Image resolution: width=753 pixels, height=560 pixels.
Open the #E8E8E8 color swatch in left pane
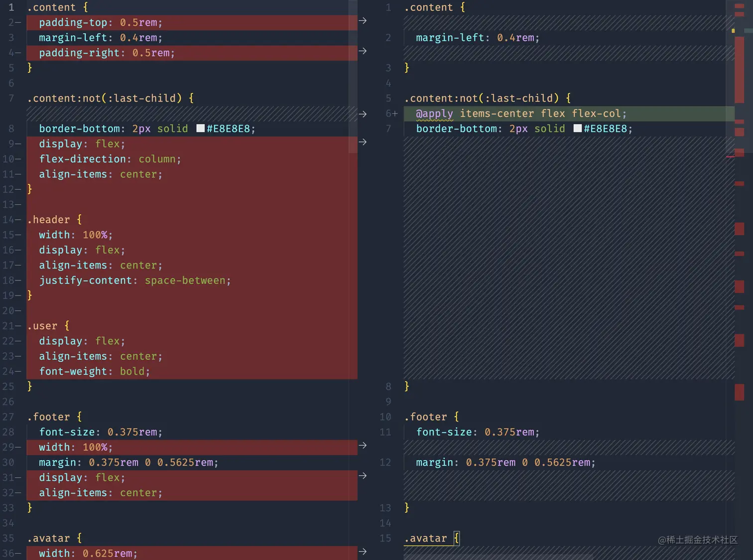click(201, 129)
